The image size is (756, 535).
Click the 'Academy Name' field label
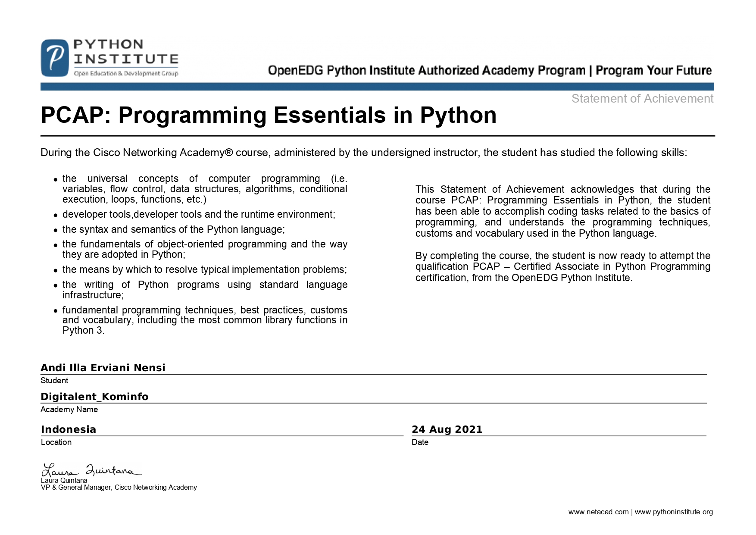tap(69, 410)
